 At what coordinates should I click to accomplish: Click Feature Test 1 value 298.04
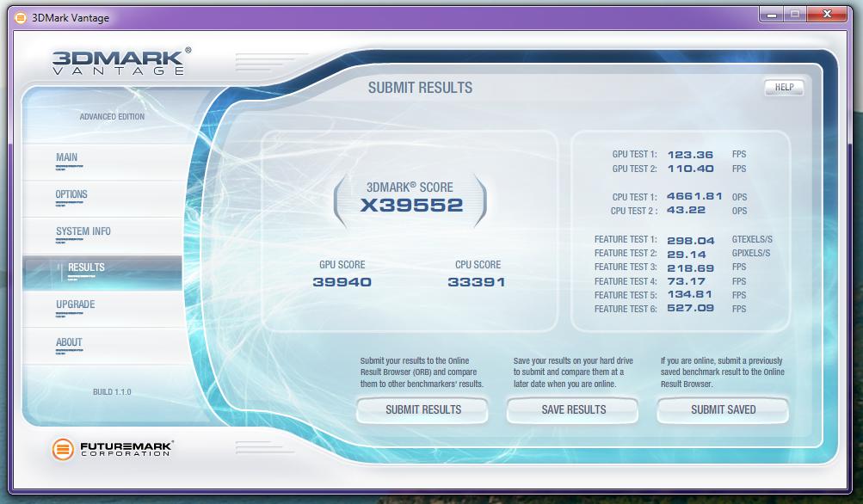[691, 241]
